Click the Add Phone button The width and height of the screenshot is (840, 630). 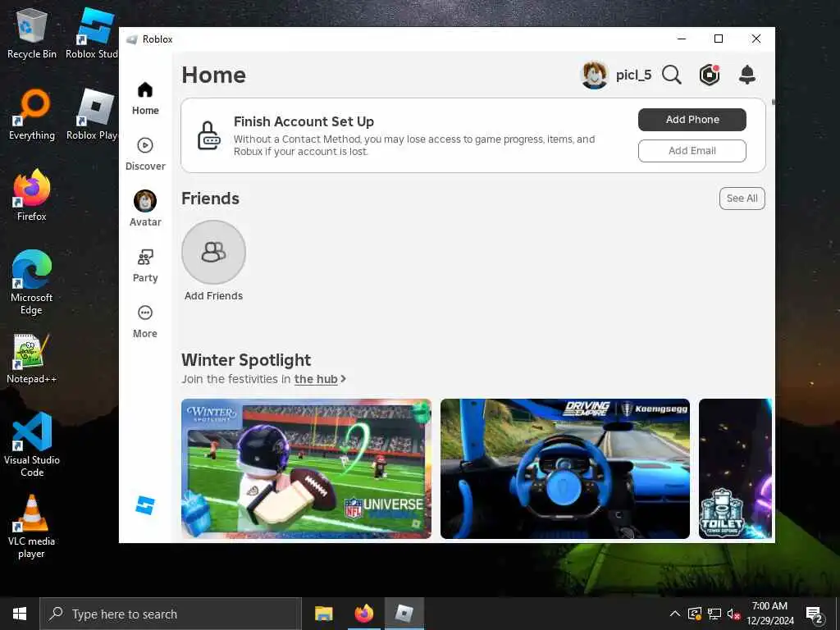pos(692,120)
